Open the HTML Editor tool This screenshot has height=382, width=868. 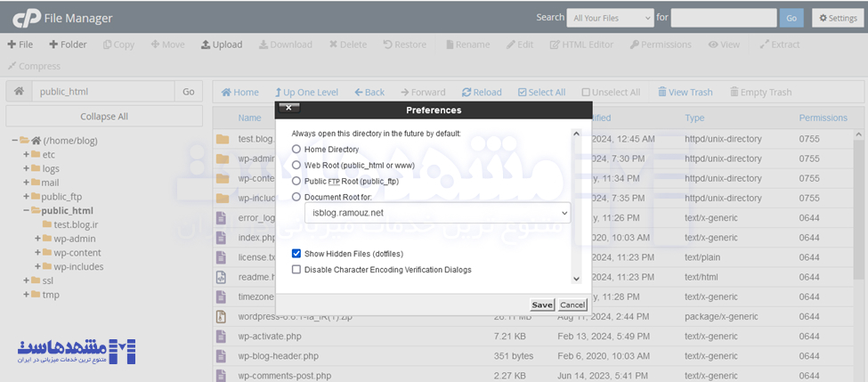click(x=581, y=45)
